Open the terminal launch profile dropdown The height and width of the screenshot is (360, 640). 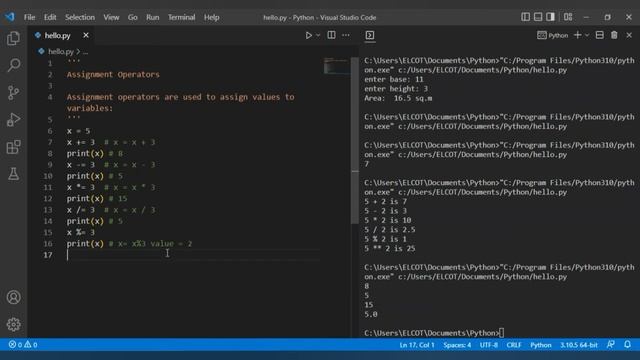587,36
